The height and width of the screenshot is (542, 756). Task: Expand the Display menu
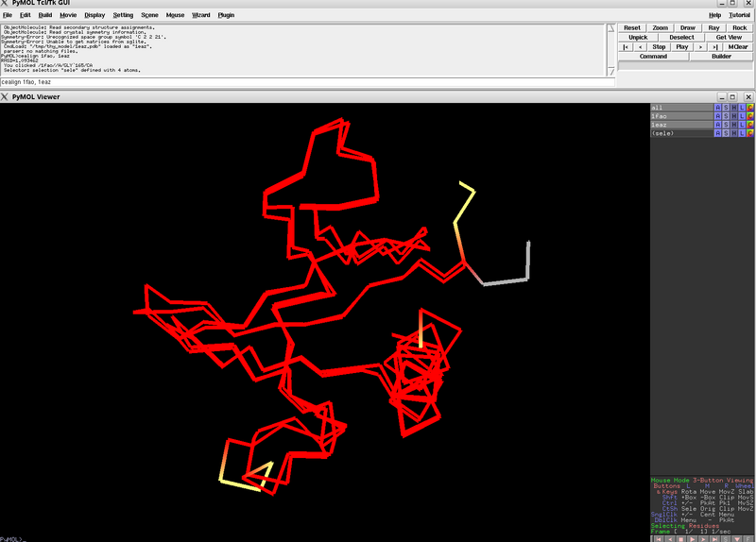(94, 15)
